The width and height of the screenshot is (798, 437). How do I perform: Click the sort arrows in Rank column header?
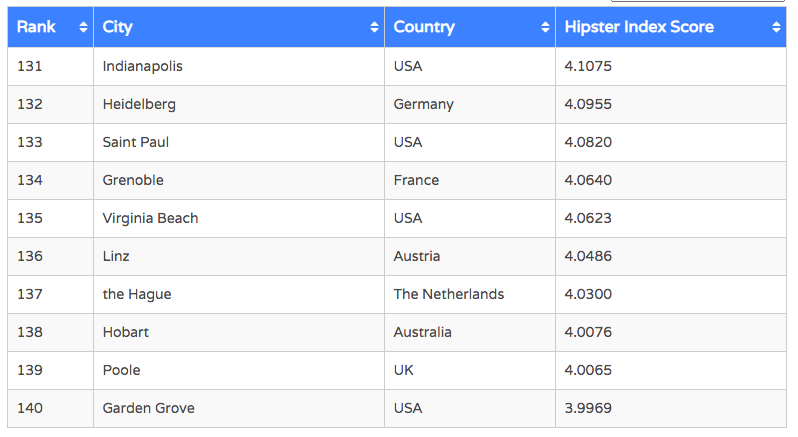(83, 28)
